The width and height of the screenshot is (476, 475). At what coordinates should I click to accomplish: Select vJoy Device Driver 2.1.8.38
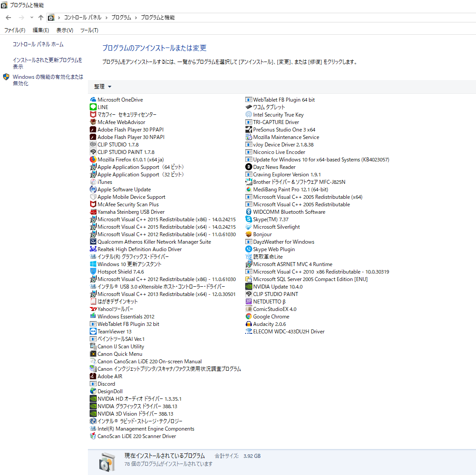click(279, 145)
